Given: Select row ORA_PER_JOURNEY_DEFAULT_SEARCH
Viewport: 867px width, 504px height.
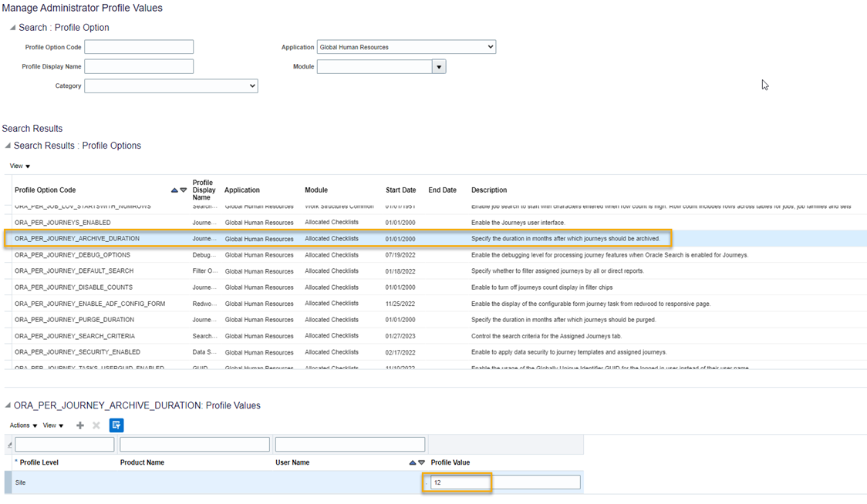Looking at the screenshot, I should (436, 270).
